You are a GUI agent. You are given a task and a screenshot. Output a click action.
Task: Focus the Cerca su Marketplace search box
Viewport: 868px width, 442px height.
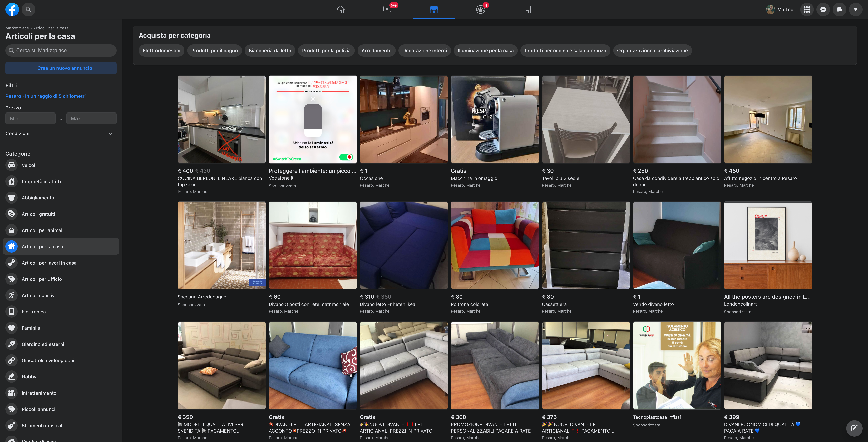pos(61,51)
